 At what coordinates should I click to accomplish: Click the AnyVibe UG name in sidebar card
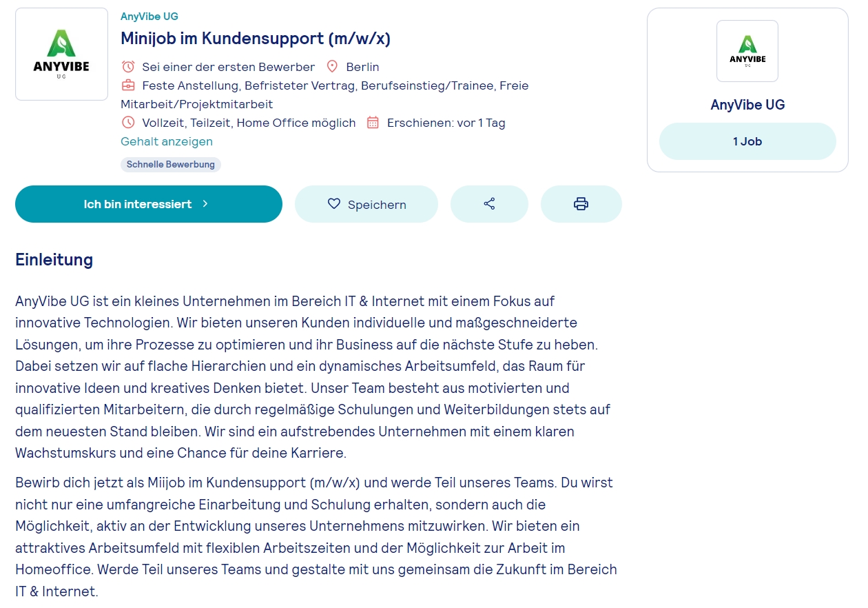[x=747, y=105]
